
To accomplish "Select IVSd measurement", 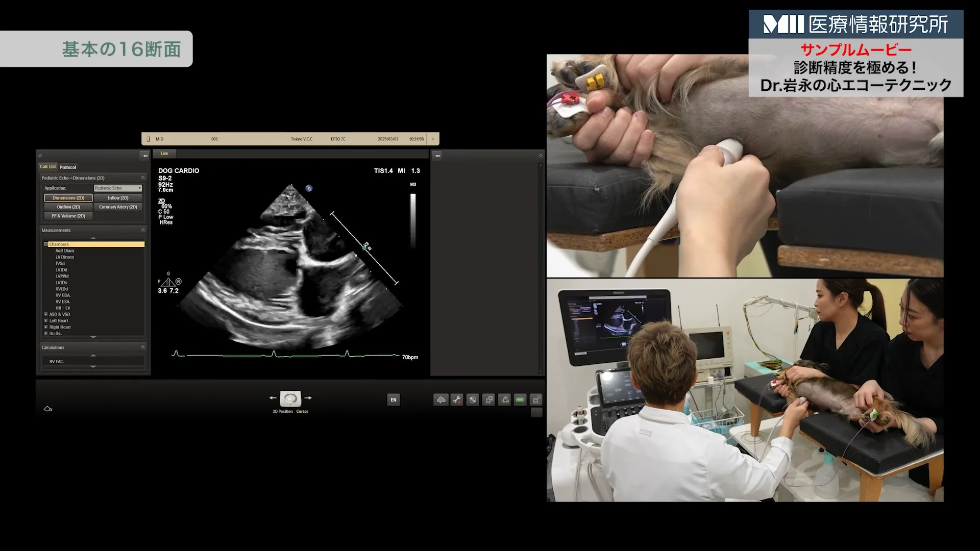I will [60, 264].
